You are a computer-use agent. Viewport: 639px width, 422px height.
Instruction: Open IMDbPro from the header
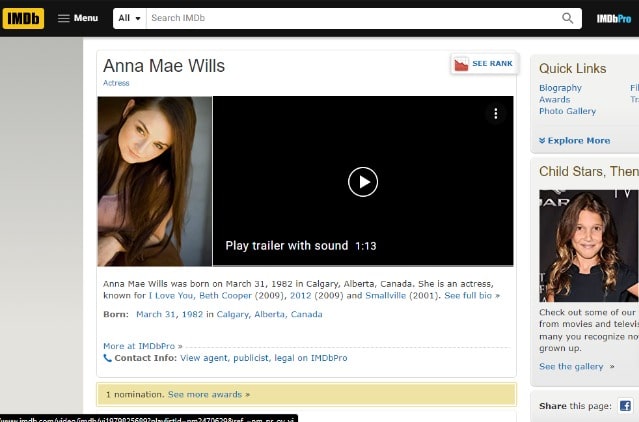coord(613,18)
